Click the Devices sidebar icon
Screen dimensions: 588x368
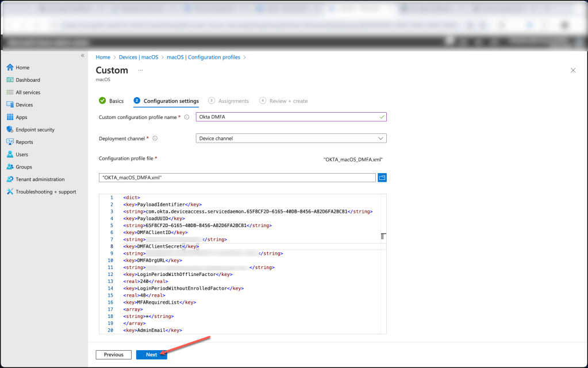10,105
